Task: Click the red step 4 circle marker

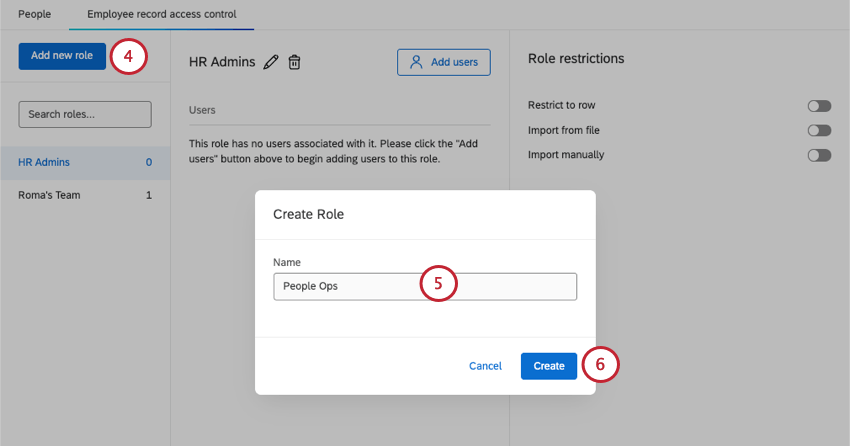Action: point(128,56)
